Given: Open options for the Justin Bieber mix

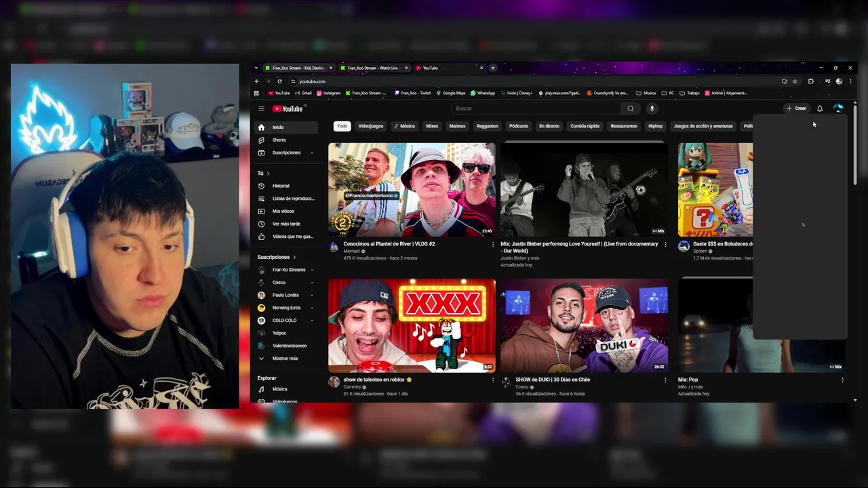Looking at the screenshot, I should click(x=665, y=245).
